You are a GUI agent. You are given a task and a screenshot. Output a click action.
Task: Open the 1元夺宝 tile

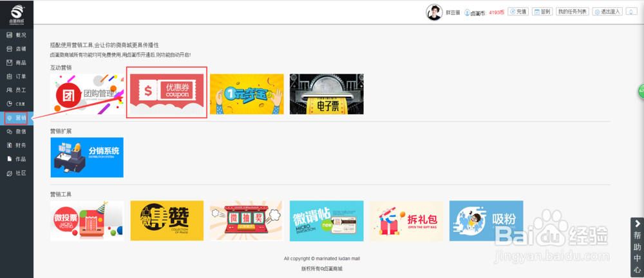247,94
